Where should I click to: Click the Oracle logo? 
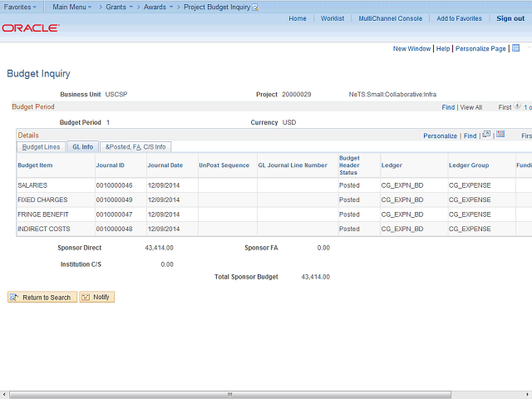(x=30, y=27)
